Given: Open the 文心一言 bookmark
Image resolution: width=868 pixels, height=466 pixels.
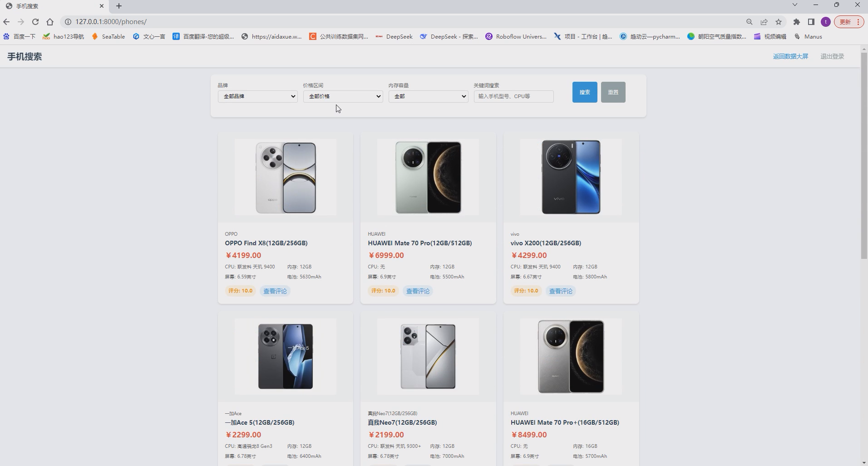Looking at the screenshot, I should coord(149,36).
